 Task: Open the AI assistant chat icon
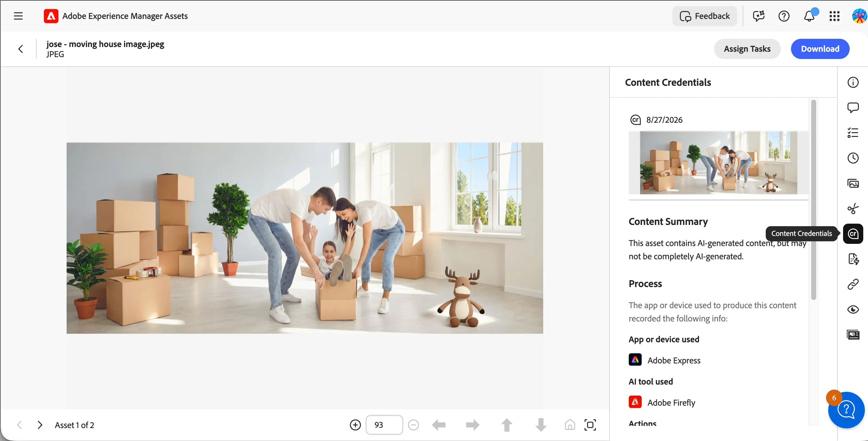758,16
